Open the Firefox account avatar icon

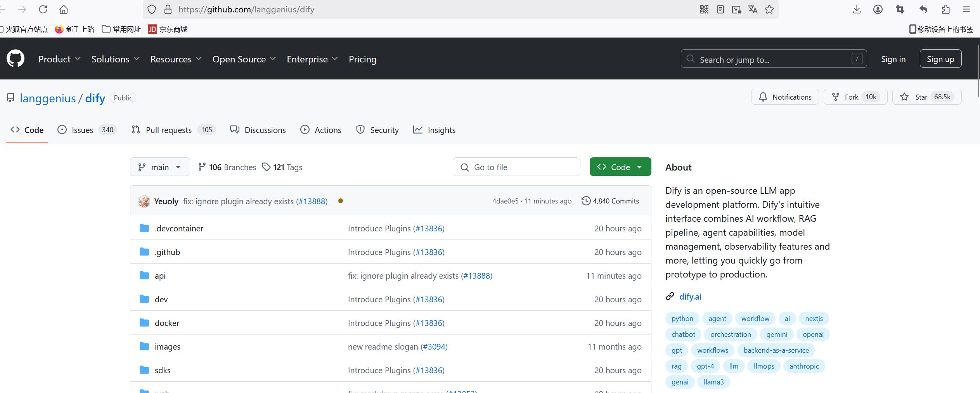pyautogui.click(x=878, y=9)
